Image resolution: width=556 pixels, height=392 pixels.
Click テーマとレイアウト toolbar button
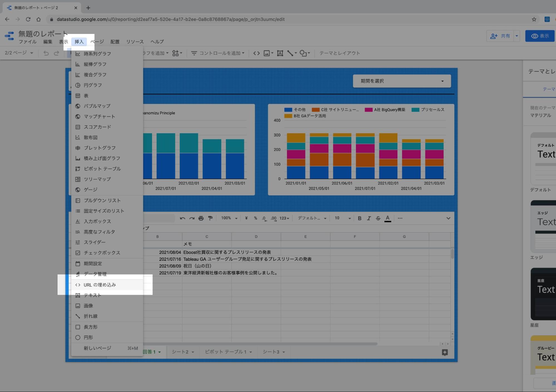click(x=339, y=53)
